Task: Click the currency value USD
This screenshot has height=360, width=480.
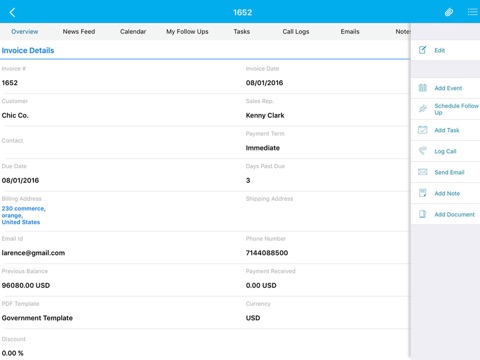Action: 253,318
